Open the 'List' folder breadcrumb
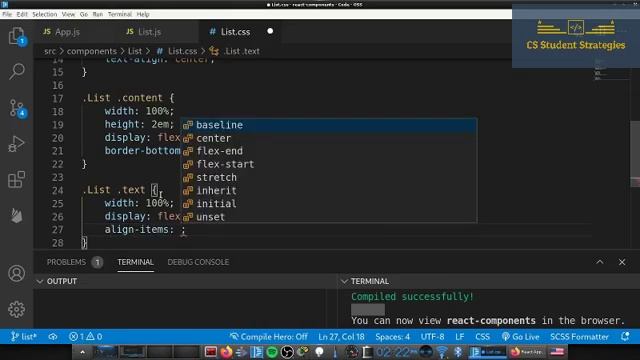 click(135, 51)
